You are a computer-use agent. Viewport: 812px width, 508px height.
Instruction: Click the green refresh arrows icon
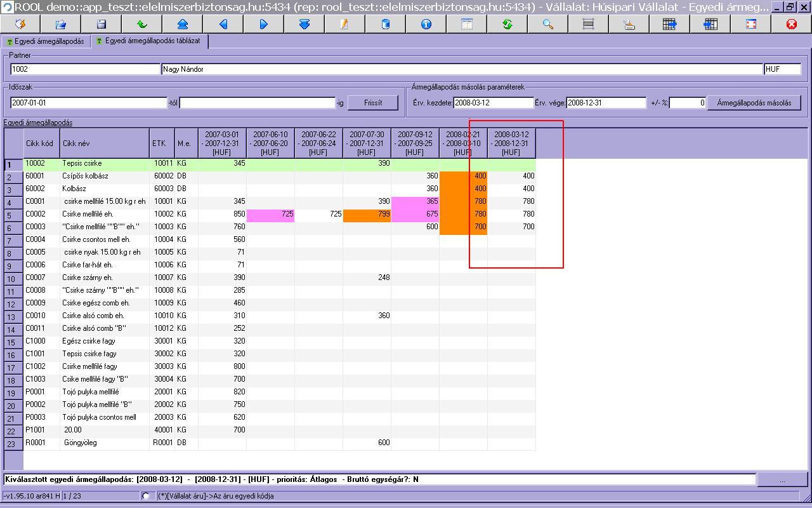tap(507, 24)
